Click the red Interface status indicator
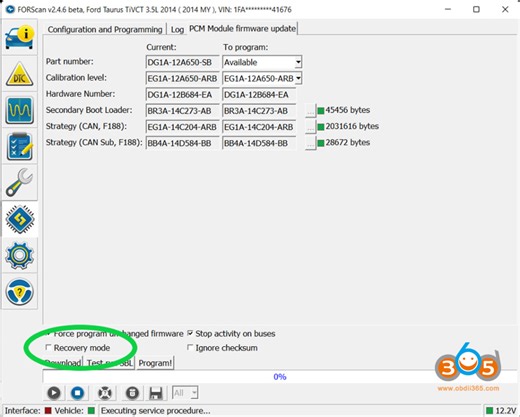520x417 pixels. [x=48, y=411]
